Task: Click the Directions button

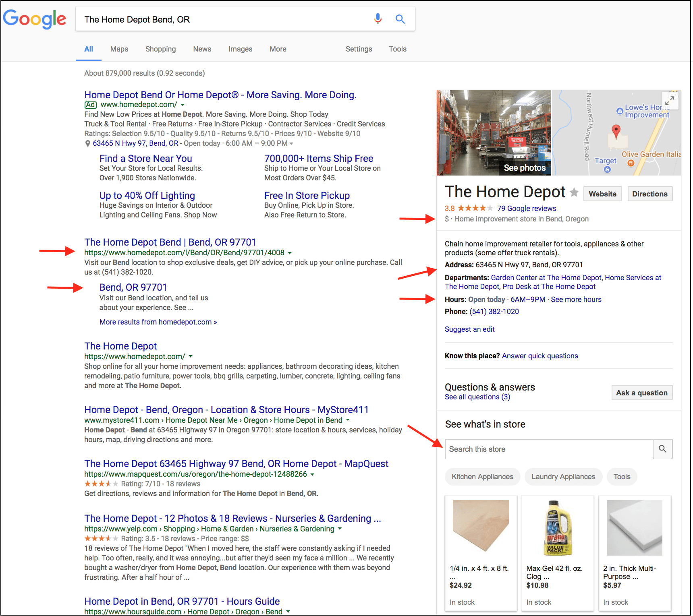Action: (649, 194)
